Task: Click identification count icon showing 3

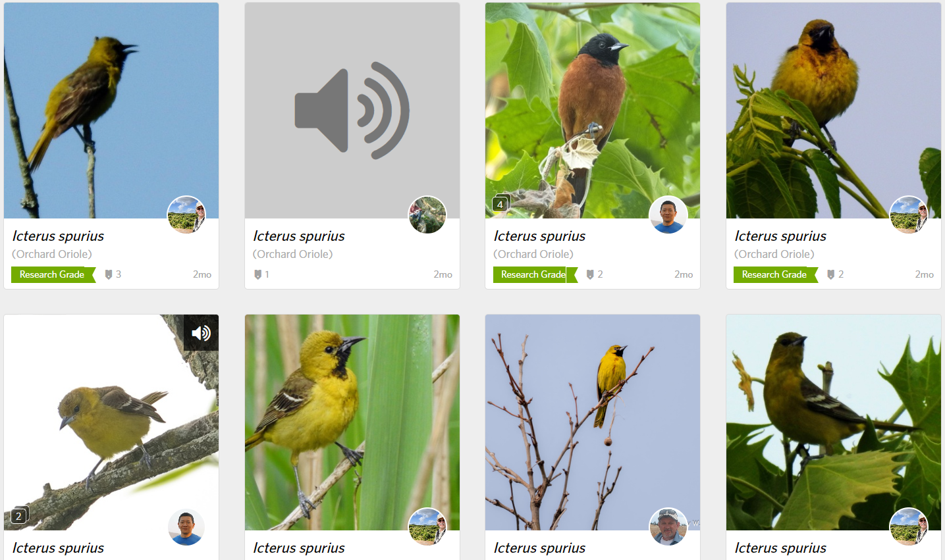Action: click(113, 274)
